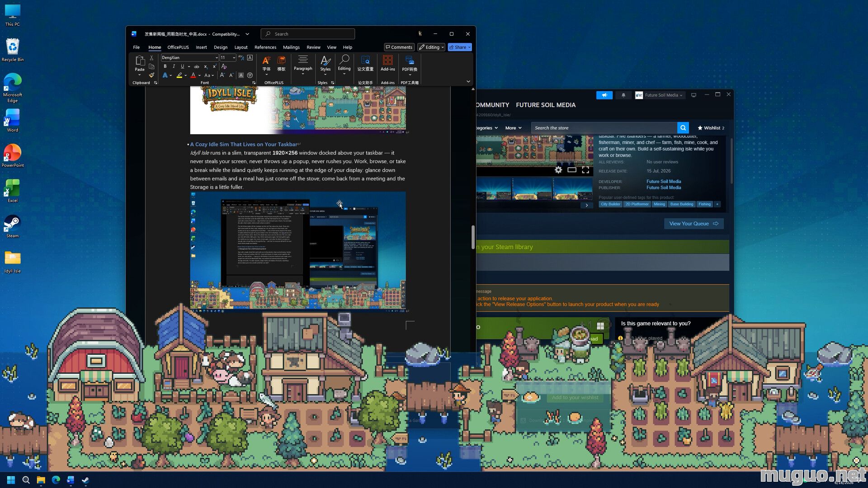Switch to the Insert tab
This screenshot has width=868, height=488.
201,47
